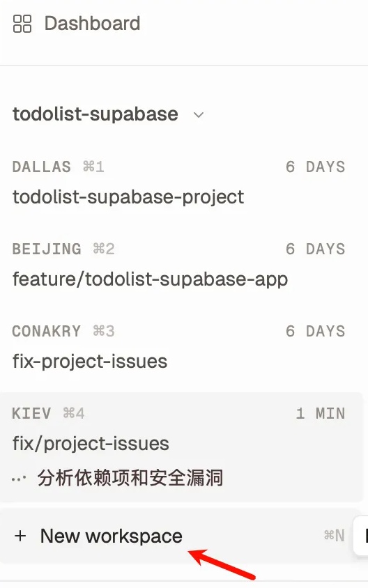Open the Dashboard link

(92, 23)
